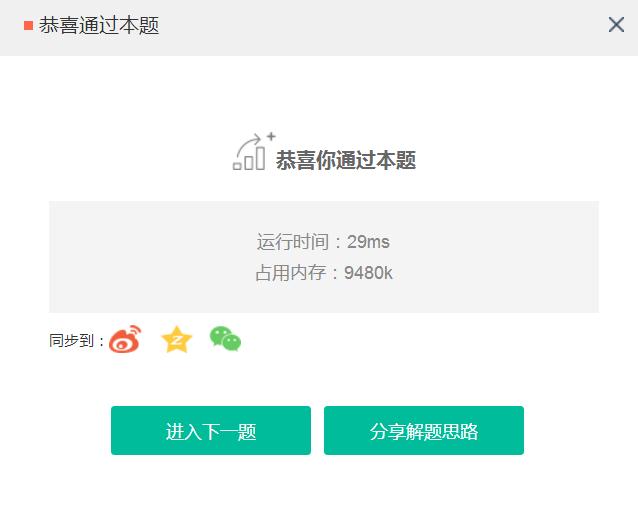Click the orange square title marker
638x509 pixels.
[28, 26]
